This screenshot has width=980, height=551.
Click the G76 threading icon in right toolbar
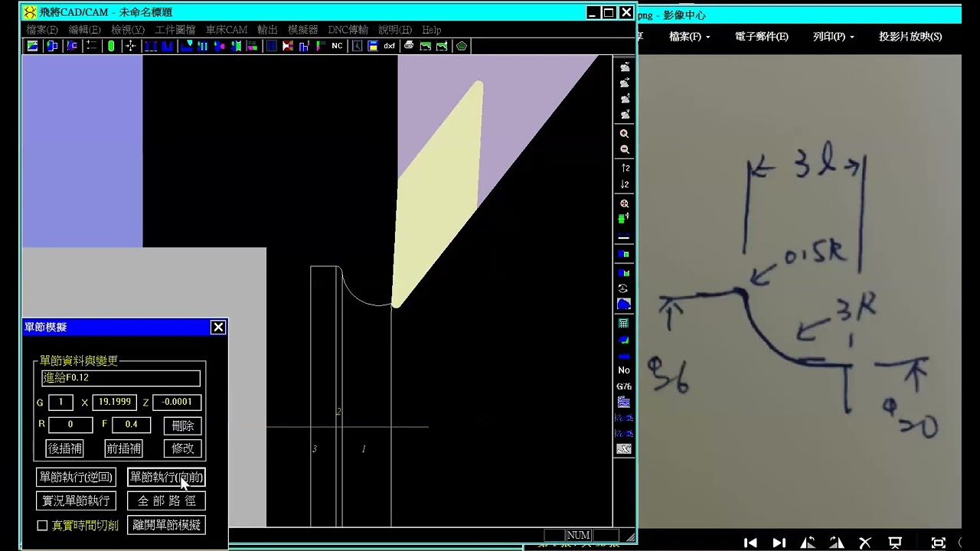[x=624, y=386]
